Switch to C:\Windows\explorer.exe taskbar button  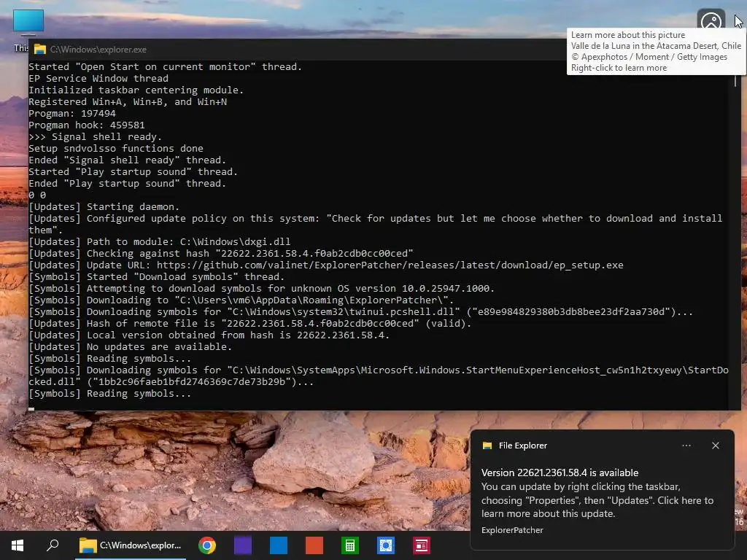(x=131, y=545)
